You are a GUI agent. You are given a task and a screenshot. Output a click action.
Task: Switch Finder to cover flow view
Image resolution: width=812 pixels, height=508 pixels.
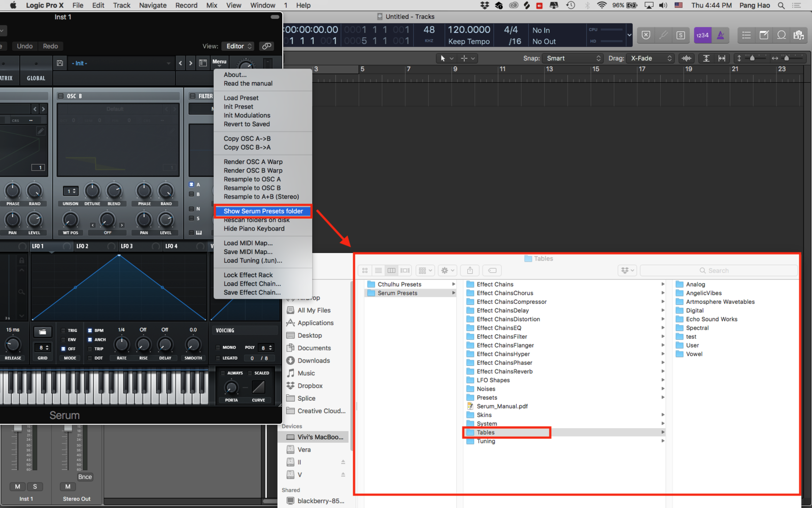click(x=405, y=271)
